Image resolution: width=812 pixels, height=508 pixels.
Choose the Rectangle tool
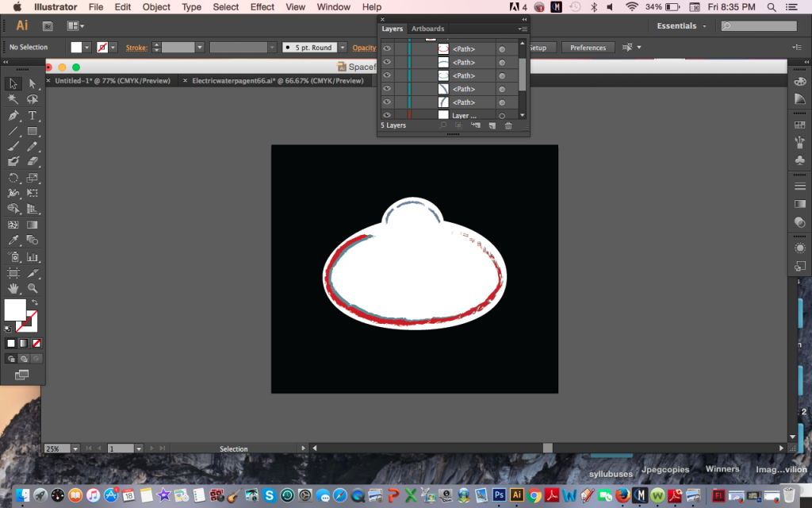click(33, 131)
